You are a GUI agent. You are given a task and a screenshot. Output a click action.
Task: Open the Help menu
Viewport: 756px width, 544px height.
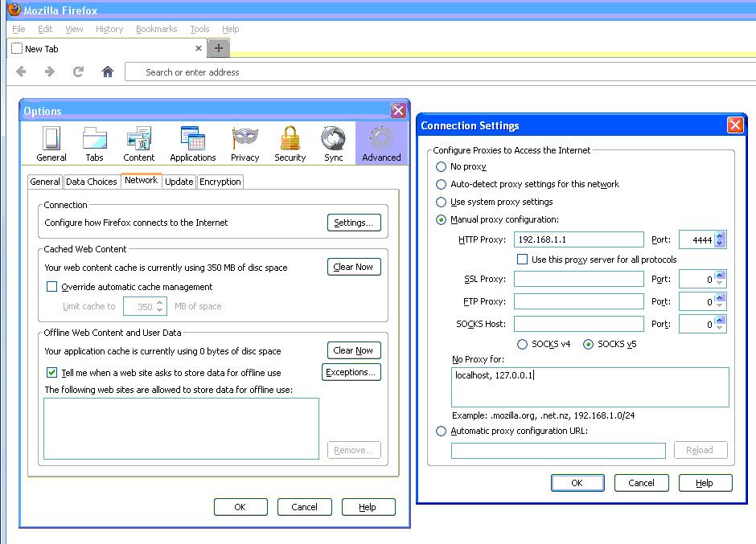[231, 29]
